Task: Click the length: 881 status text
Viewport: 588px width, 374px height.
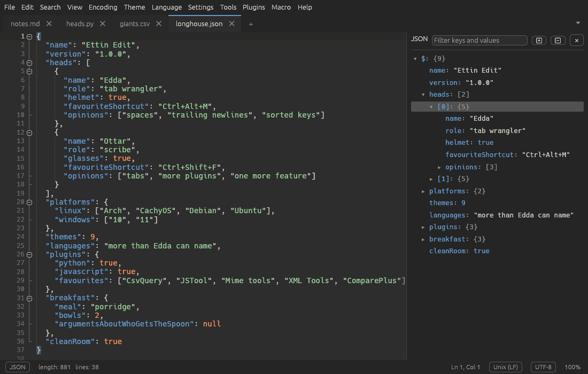Action: [55, 367]
